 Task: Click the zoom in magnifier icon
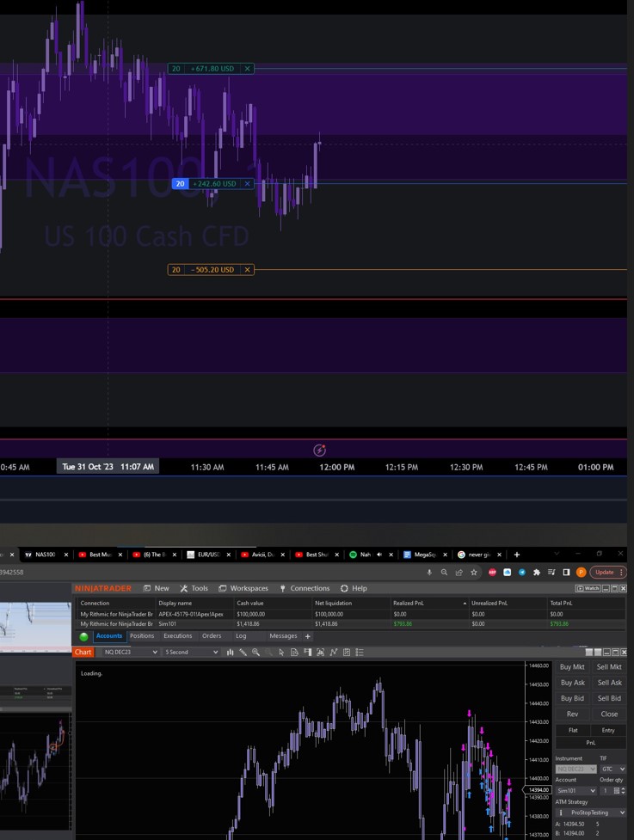click(x=255, y=652)
